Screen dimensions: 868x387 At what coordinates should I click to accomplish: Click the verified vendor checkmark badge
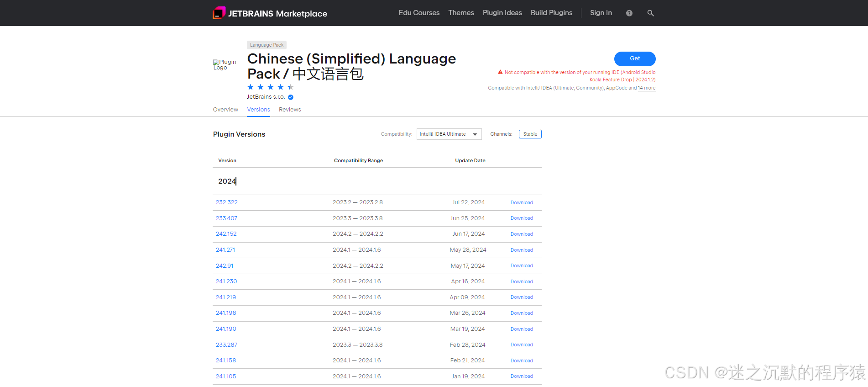tap(291, 97)
